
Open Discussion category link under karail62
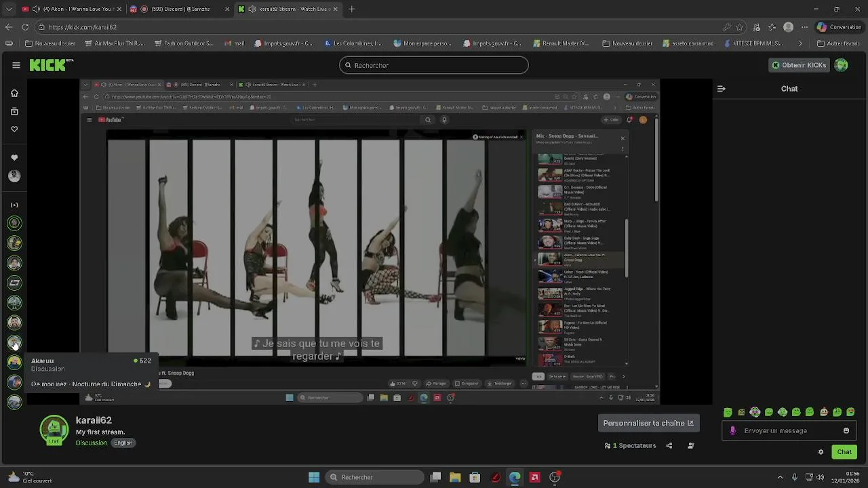pos(92,443)
